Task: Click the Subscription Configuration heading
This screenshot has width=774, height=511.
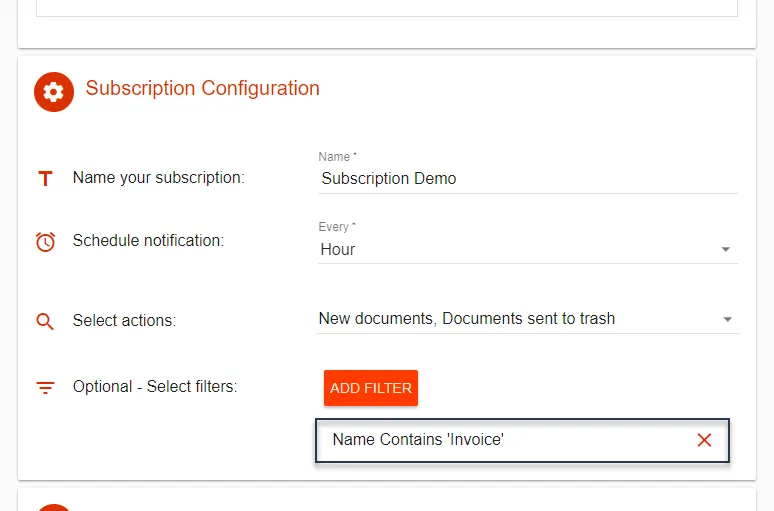Action: tap(202, 88)
